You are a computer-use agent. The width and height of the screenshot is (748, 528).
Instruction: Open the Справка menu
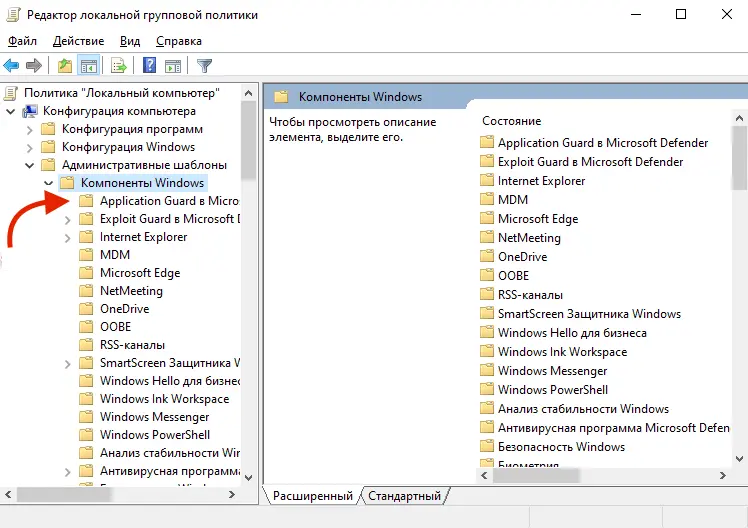tap(179, 41)
